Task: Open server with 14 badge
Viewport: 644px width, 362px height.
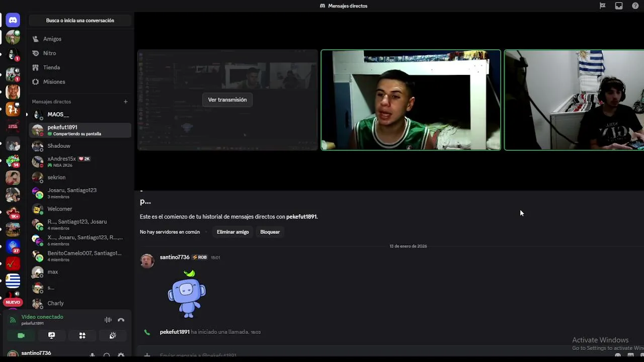Action: coord(13,162)
